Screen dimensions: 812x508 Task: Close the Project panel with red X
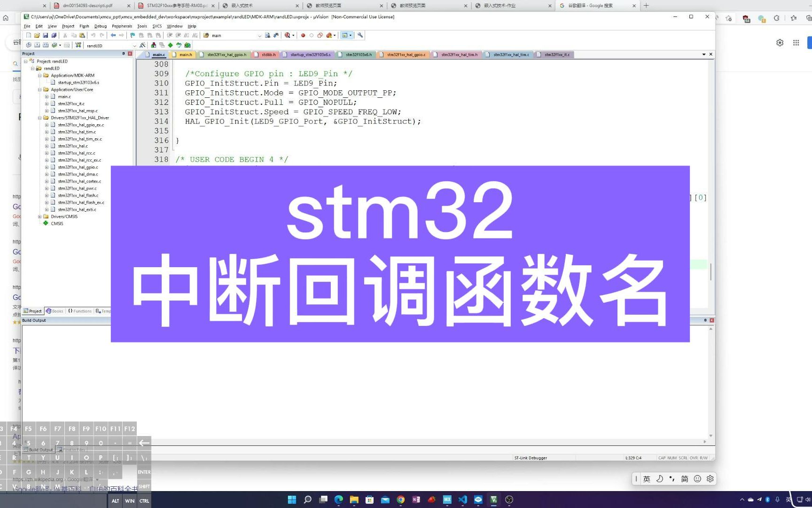point(130,54)
